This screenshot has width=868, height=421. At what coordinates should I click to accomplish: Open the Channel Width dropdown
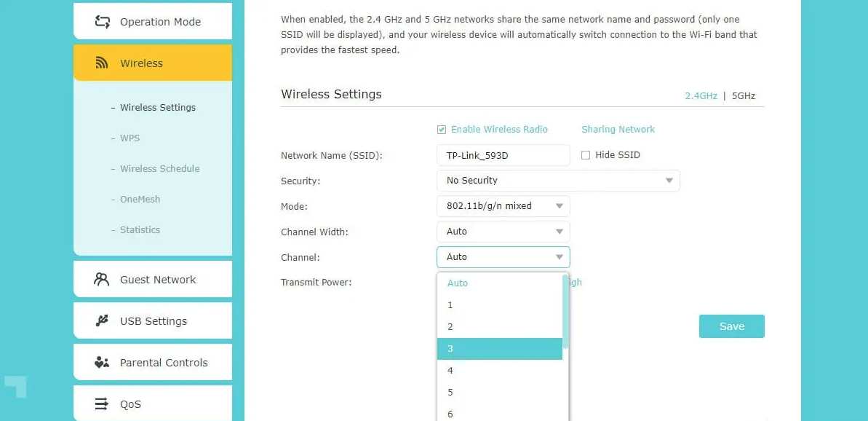click(x=503, y=232)
